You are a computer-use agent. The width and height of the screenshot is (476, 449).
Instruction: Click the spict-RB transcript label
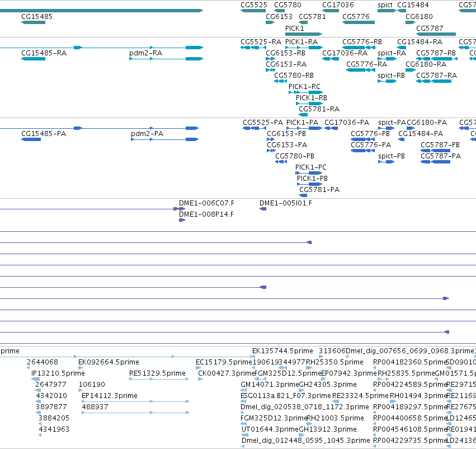pyautogui.click(x=392, y=76)
